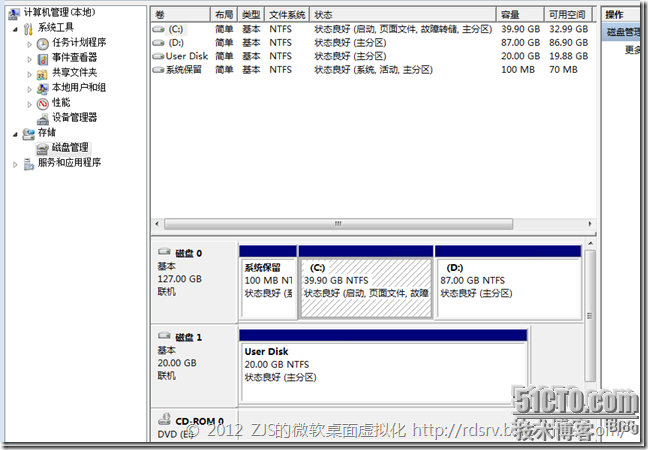The image size is (648, 450).
Task: Click the 磁盘管理 disk icon
Action: pyautogui.click(x=42, y=149)
